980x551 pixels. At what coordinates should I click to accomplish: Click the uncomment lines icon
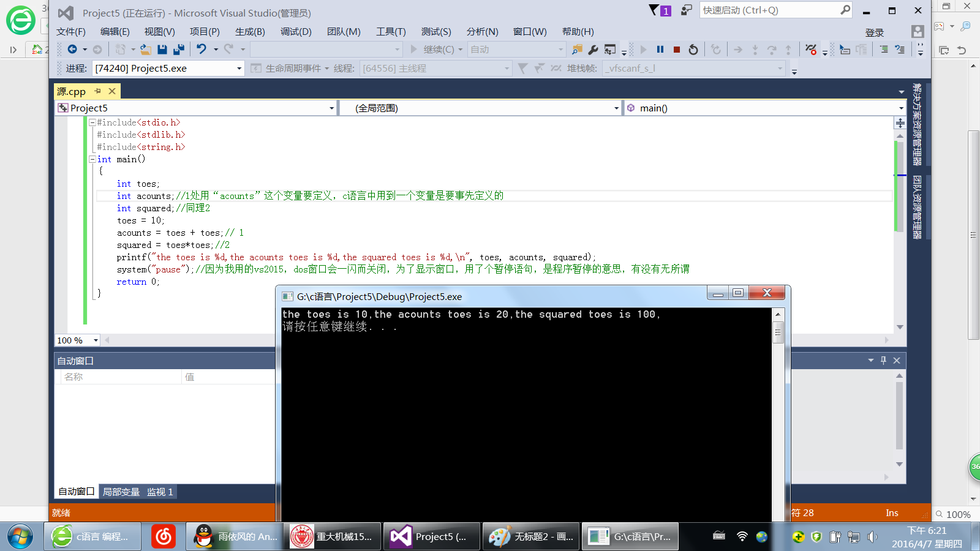[900, 50]
